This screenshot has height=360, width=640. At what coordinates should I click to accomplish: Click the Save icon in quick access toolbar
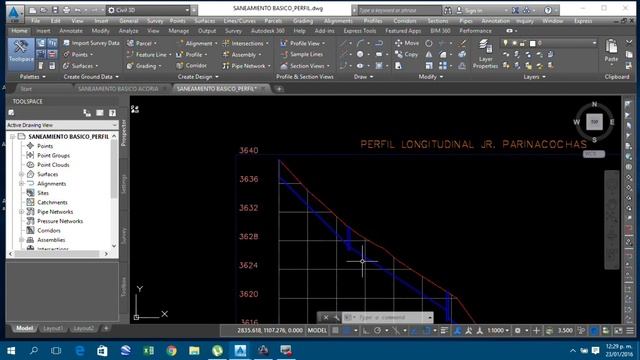pos(55,10)
